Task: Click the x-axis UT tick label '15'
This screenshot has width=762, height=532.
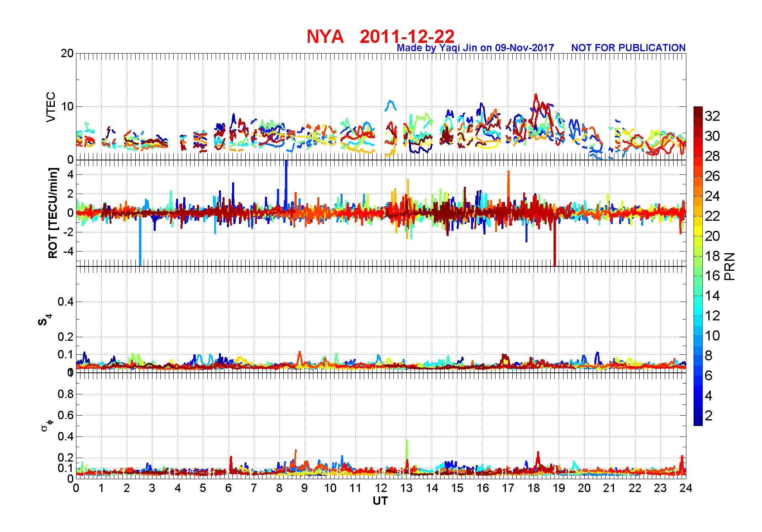Action: [457, 488]
